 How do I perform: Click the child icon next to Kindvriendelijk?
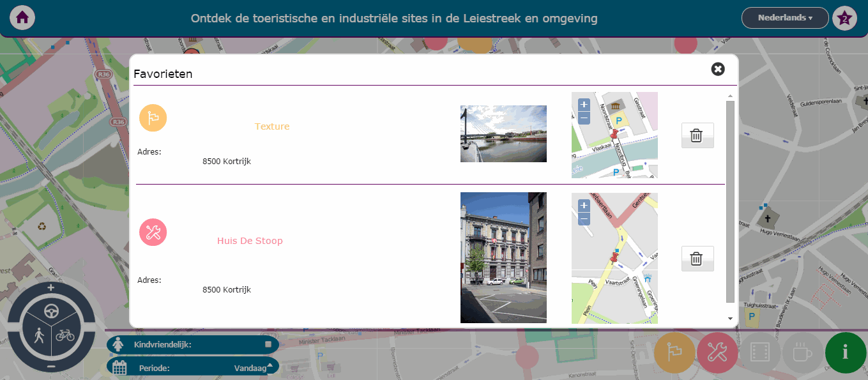point(118,345)
